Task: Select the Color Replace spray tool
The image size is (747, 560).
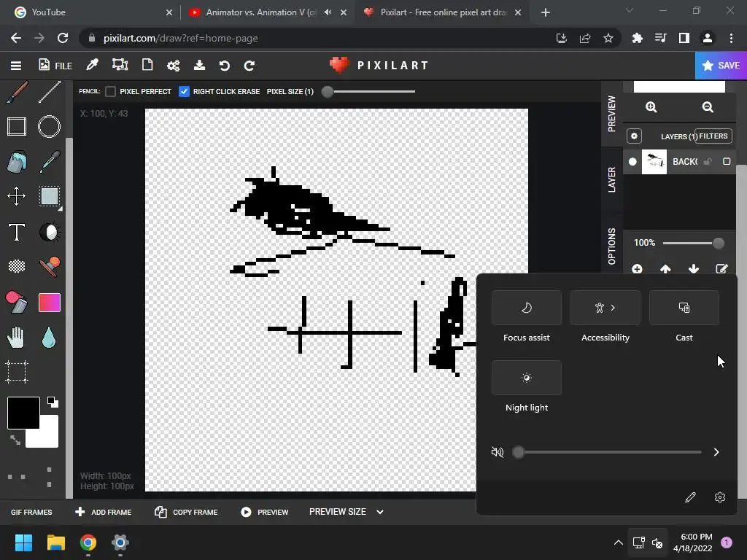Action: coord(17,303)
